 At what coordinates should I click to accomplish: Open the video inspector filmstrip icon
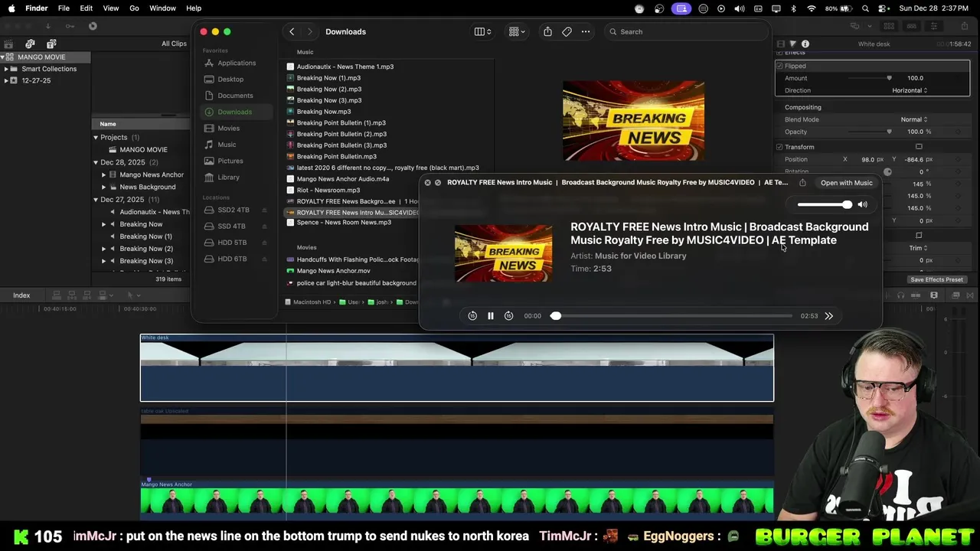(x=780, y=44)
